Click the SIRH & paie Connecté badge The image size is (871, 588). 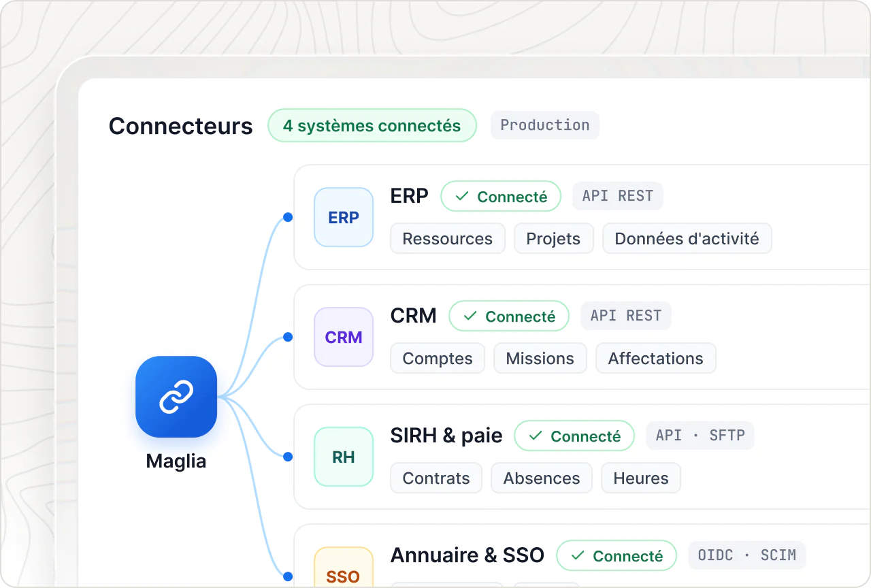pos(574,436)
